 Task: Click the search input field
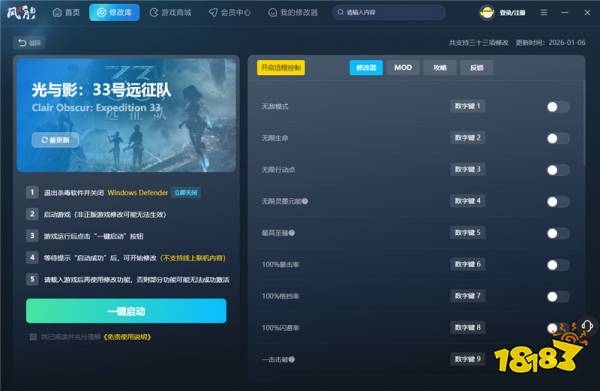point(389,13)
